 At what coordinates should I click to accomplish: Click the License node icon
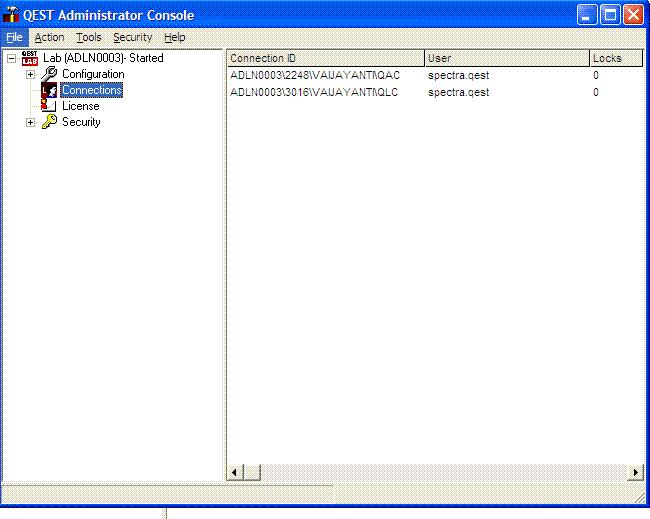(49, 106)
